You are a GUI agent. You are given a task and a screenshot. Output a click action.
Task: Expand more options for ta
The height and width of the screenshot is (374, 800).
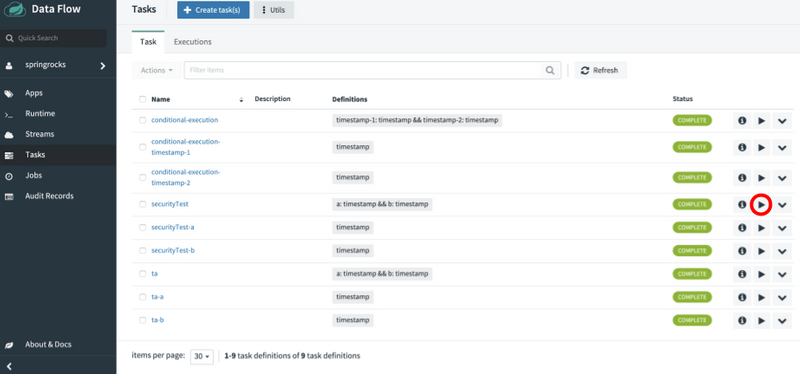tap(782, 274)
